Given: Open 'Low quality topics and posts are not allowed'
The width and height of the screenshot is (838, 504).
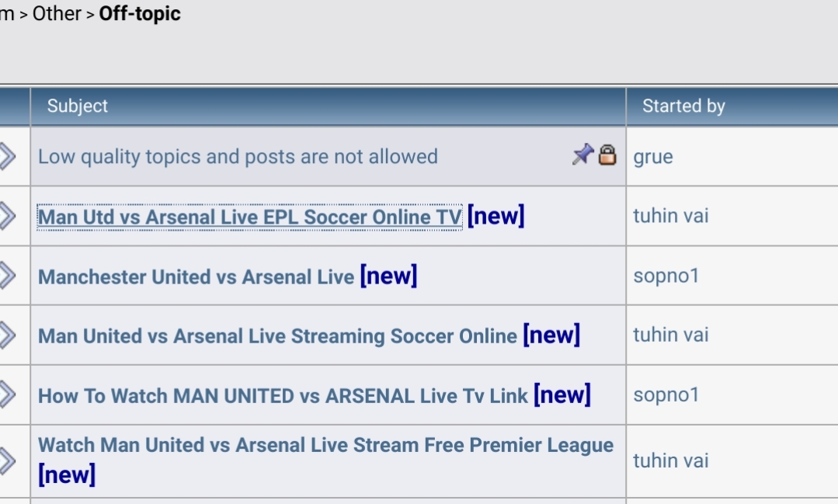Looking at the screenshot, I should pos(238,157).
